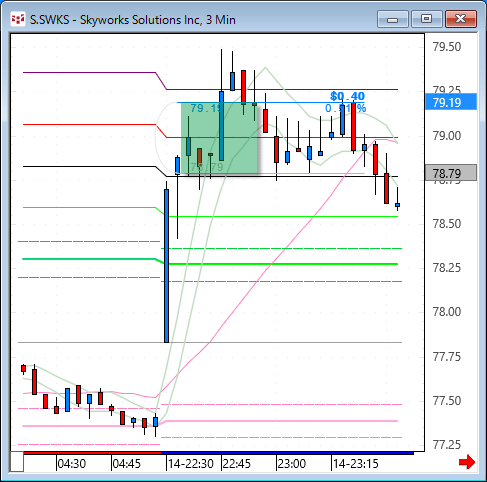Image resolution: width=487 pixels, height=482 pixels.
Task: Click the 79.00 price axis label
Action: 447,136
